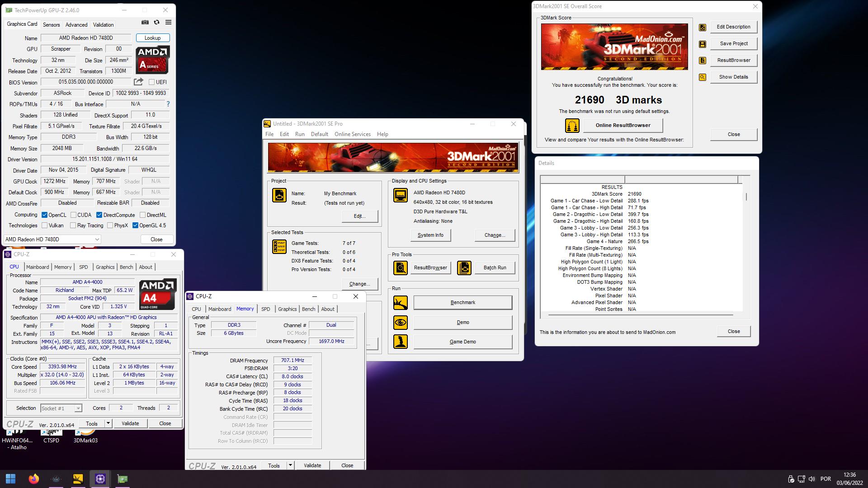This screenshot has height=488, width=868.
Task: Refresh GPU-Z data with the refresh icon
Action: pyautogui.click(x=156, y=22)
